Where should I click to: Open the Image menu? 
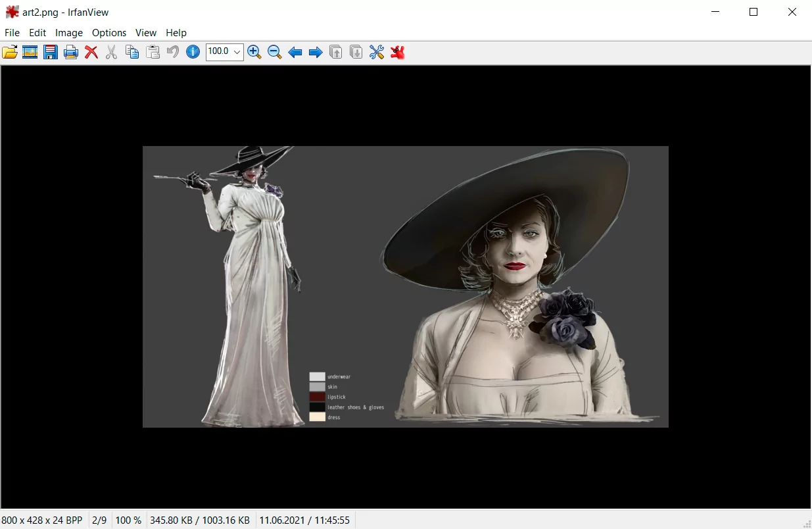click(x=69, y=32)
